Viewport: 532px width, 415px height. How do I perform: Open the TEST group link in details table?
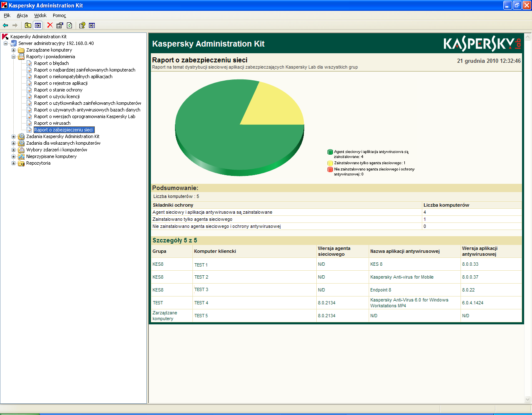tap(158, 303)
